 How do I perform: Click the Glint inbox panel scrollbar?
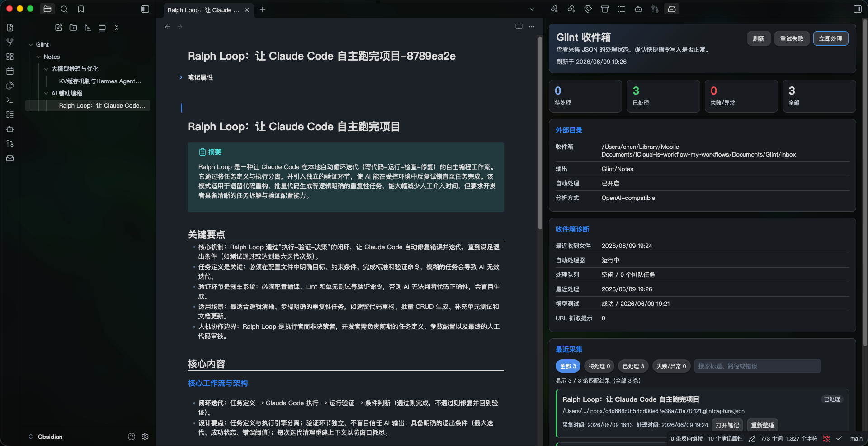[865, 183]
